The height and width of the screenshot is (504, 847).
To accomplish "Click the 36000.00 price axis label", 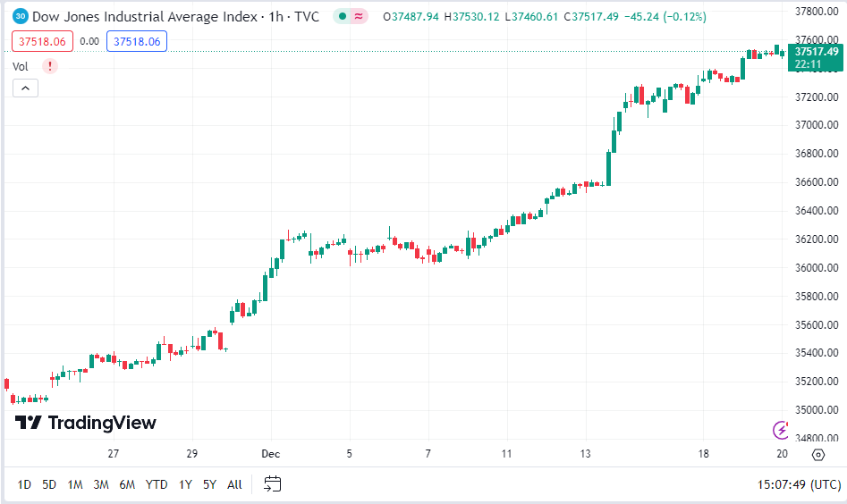I will (x=817, y=268).
